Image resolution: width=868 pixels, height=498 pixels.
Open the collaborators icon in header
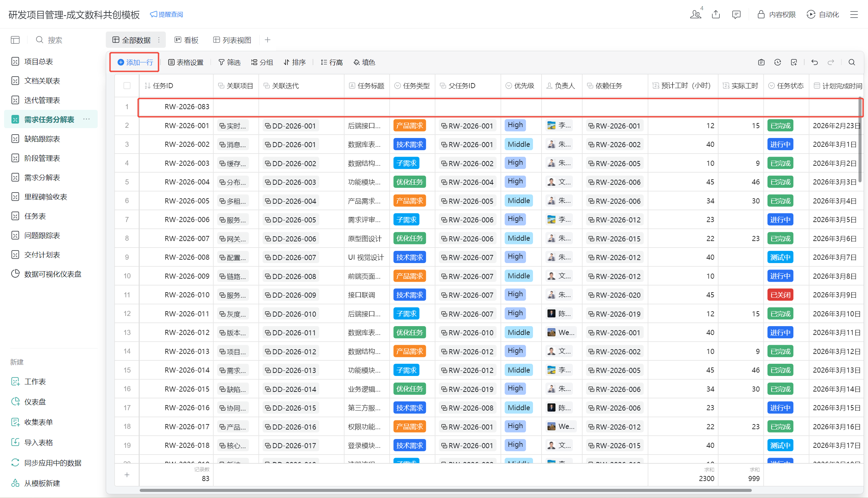coord(695,14)
